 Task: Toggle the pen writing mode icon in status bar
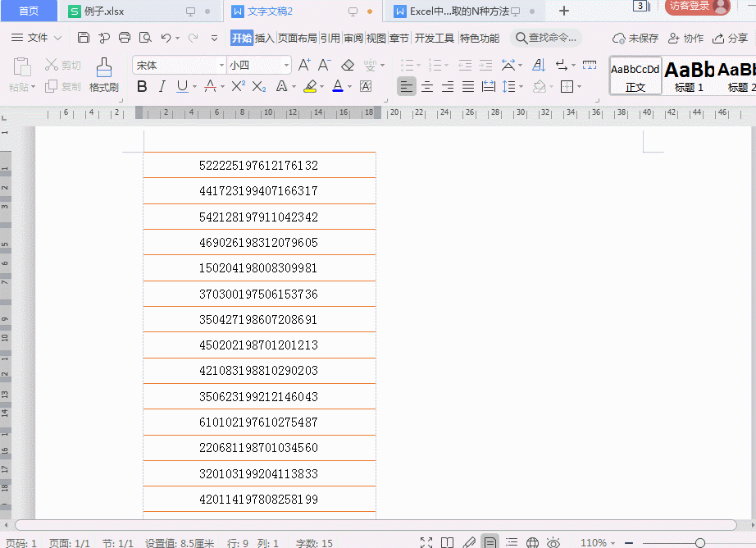[469, 543]
